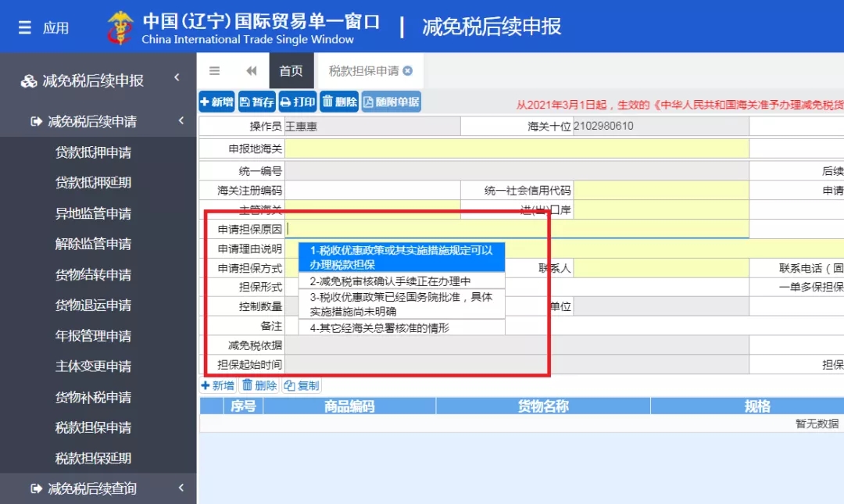
Task: Open 贷款抵押申请 in the sidebar
Action: pyautogui.click(x=93, y=152)
